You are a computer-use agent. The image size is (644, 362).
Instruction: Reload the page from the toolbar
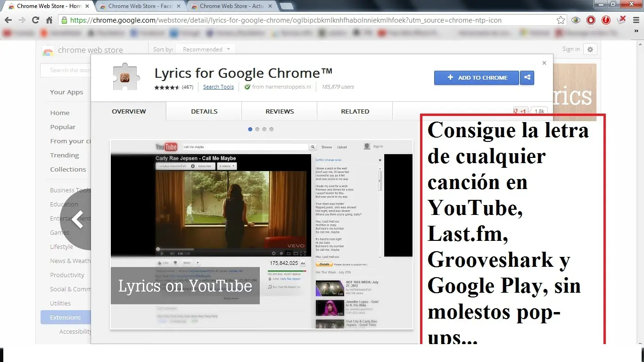pos(35,20)
